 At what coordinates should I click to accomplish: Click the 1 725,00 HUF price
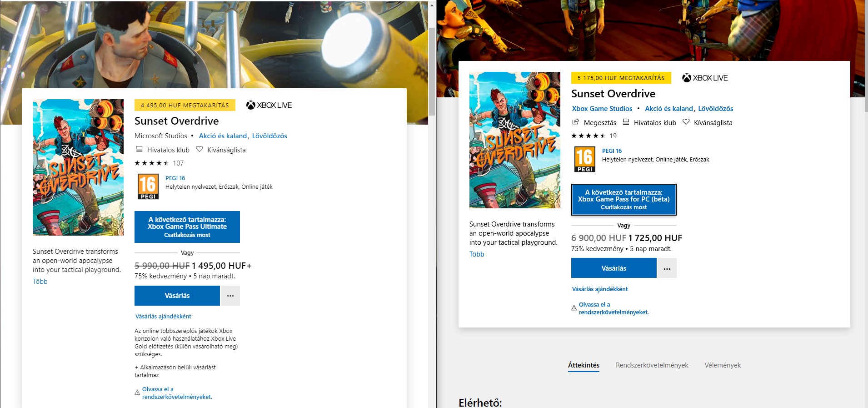point(655,238)
